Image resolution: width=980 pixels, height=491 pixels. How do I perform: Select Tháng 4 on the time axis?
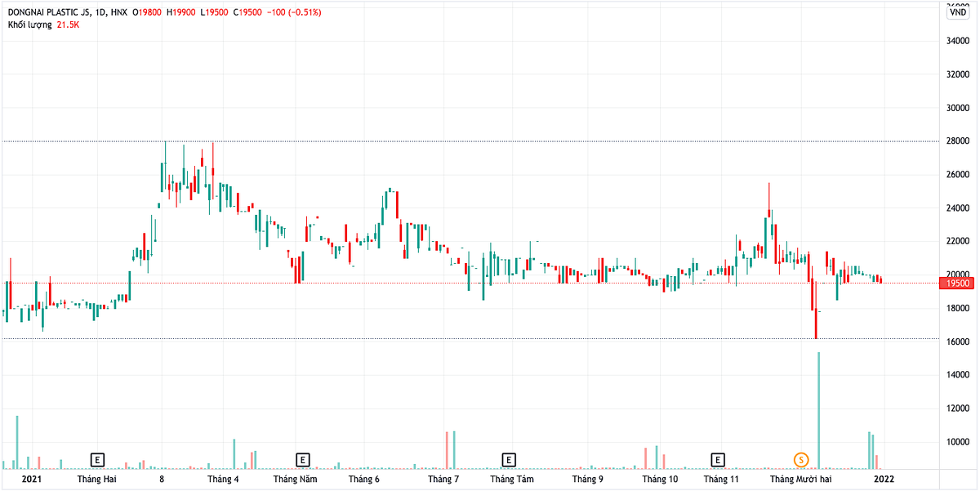click(223, 479)
